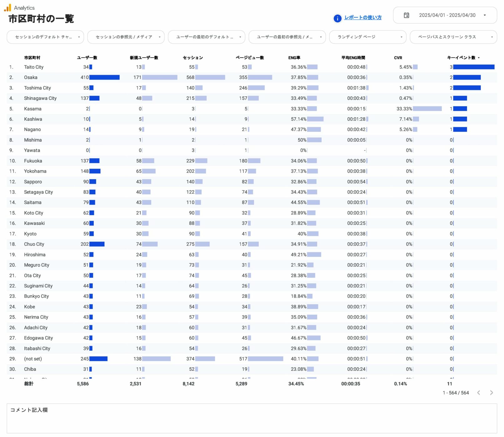Go to previous page arrow

coord(478,393)
